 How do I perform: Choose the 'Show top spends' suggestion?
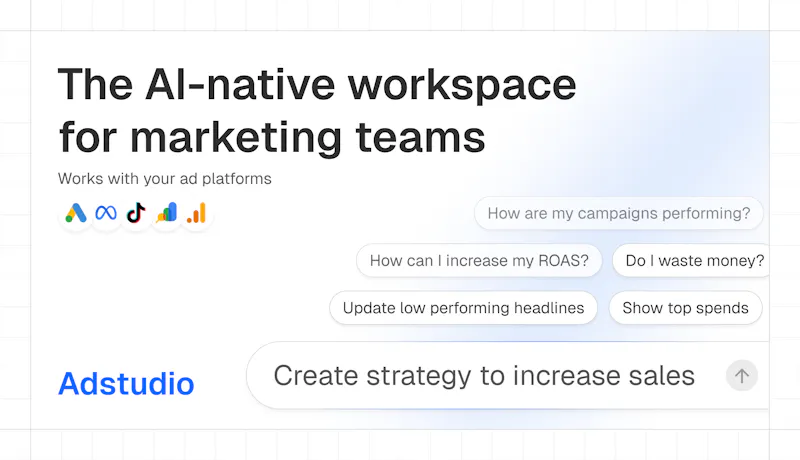click(685, 308)
